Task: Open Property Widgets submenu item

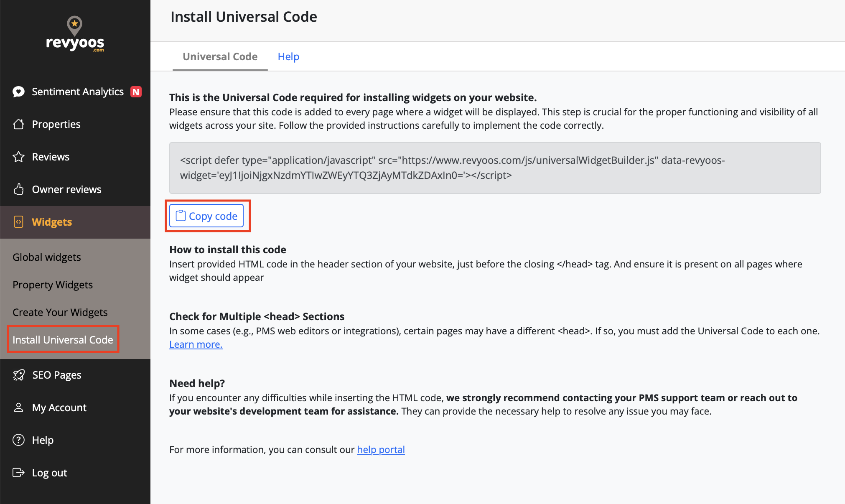Action: [x=53, y=285]
